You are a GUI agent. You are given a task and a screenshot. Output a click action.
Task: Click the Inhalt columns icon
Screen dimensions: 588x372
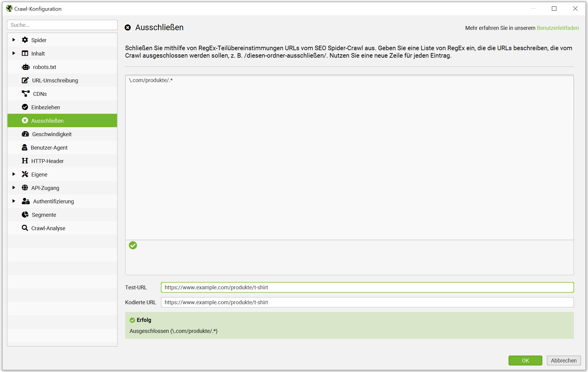coord(25,53)
